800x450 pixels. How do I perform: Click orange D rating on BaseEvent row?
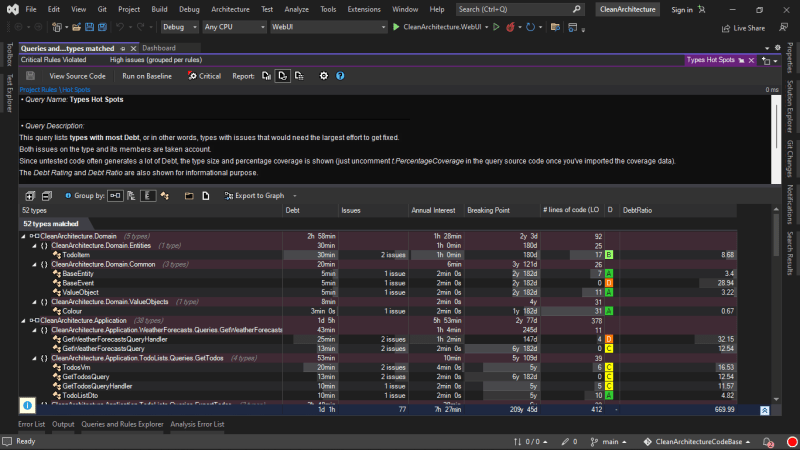609,283
